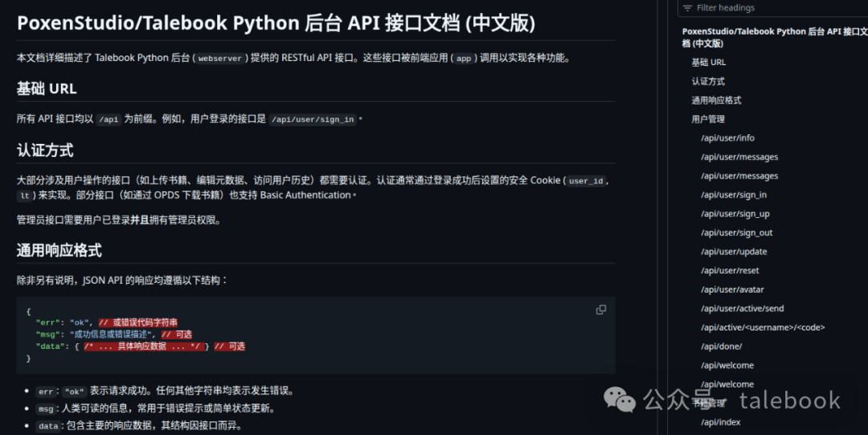
Task: Go to /api/user/reset outline entry
Action: coord(730,270)
